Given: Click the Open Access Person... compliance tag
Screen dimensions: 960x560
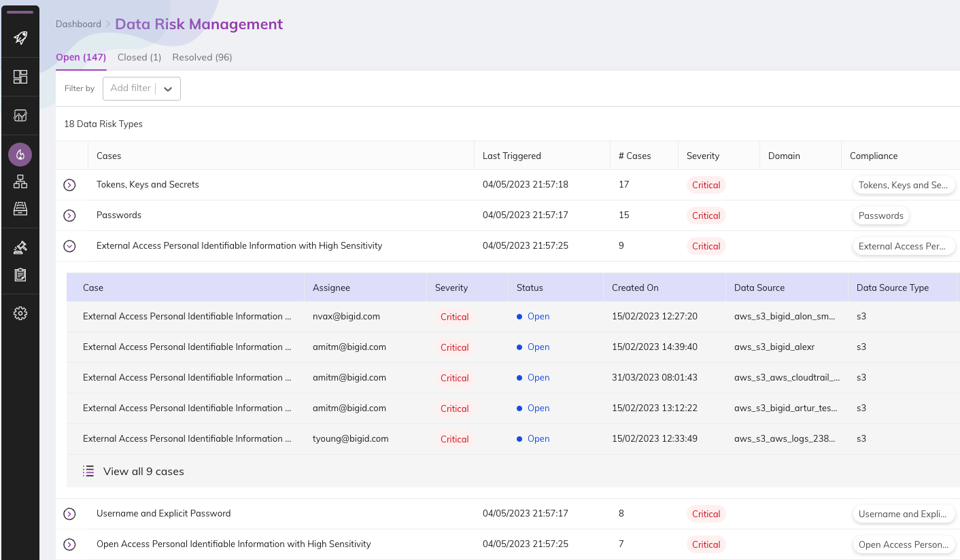Looking at the screenshot, I should tap(904, 544).
